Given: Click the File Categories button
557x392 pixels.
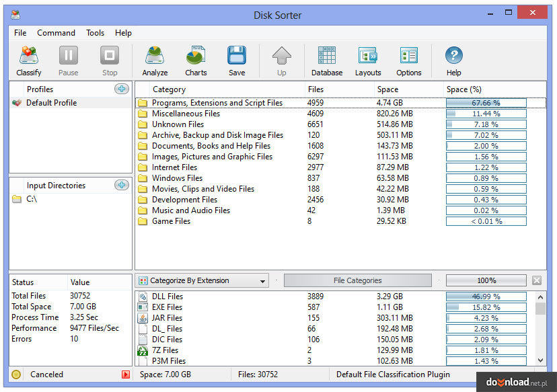Looking at the screenshot, I should click(x=357, y=280).
